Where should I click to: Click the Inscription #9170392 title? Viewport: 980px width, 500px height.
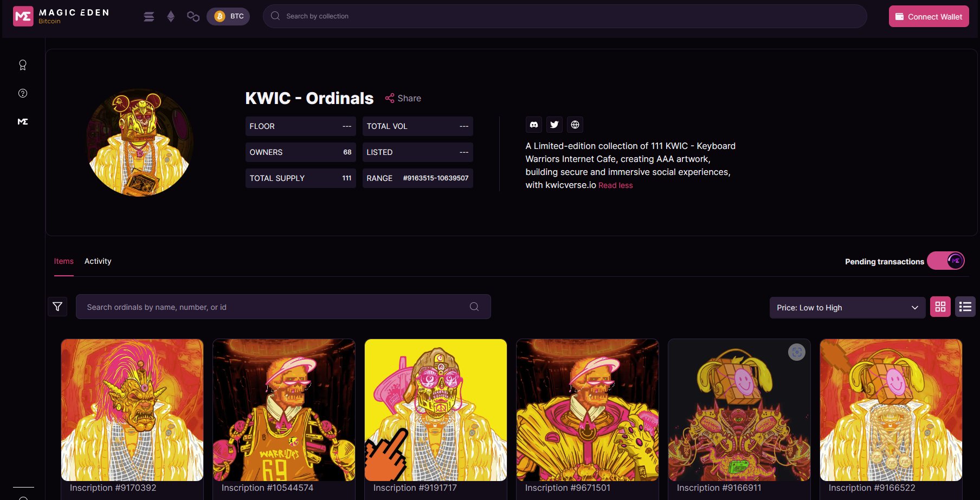click(113, 488)
